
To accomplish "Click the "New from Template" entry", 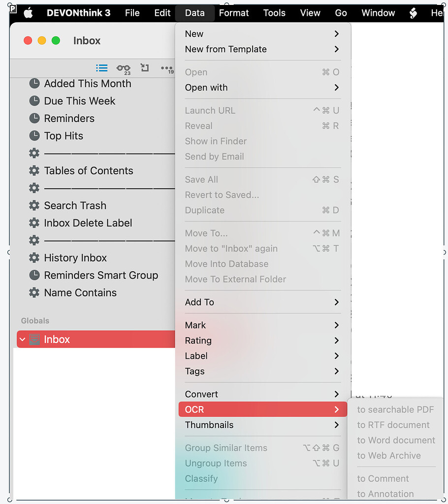I will (225, 49).
